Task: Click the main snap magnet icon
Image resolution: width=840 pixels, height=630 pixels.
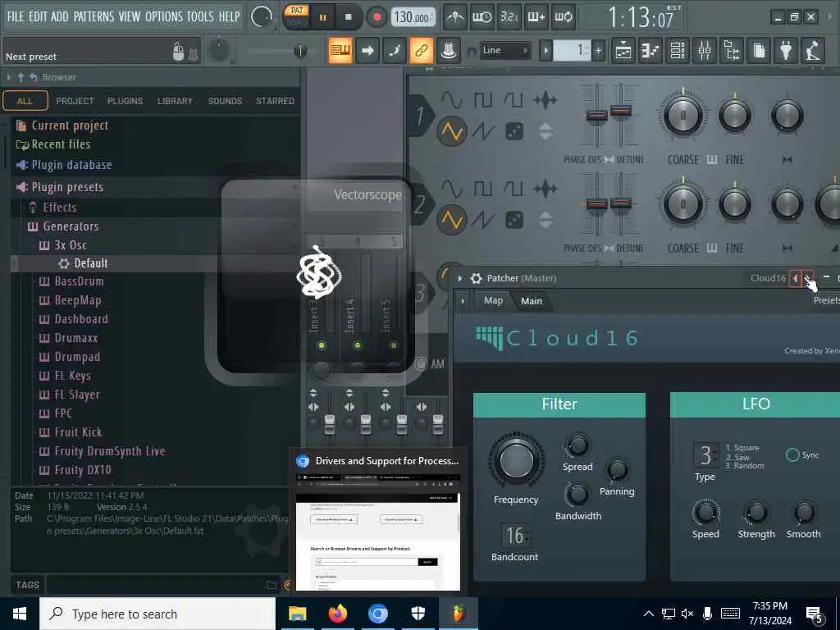Action: pos(472,52)
